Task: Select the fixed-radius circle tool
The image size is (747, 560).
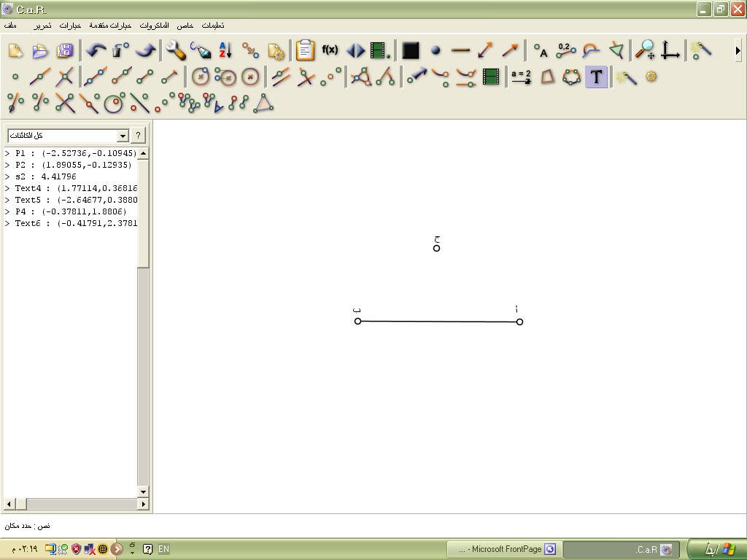Action: 249,77
